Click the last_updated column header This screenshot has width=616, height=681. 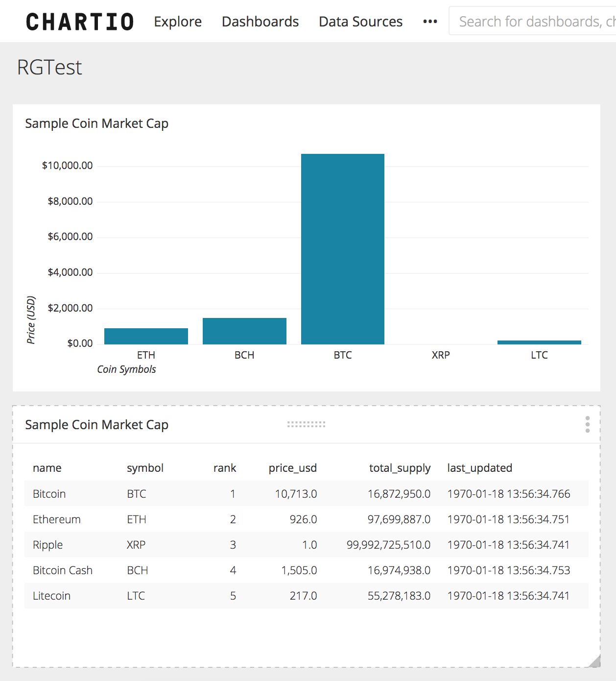(x=479, y=468)
